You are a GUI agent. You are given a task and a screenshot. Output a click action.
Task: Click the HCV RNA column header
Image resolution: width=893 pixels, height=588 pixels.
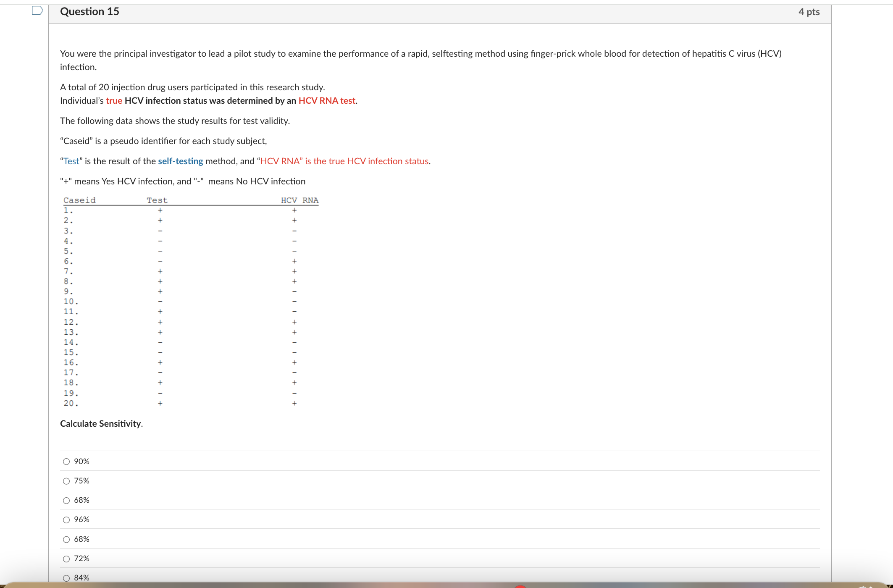click(x=299, y=200)
